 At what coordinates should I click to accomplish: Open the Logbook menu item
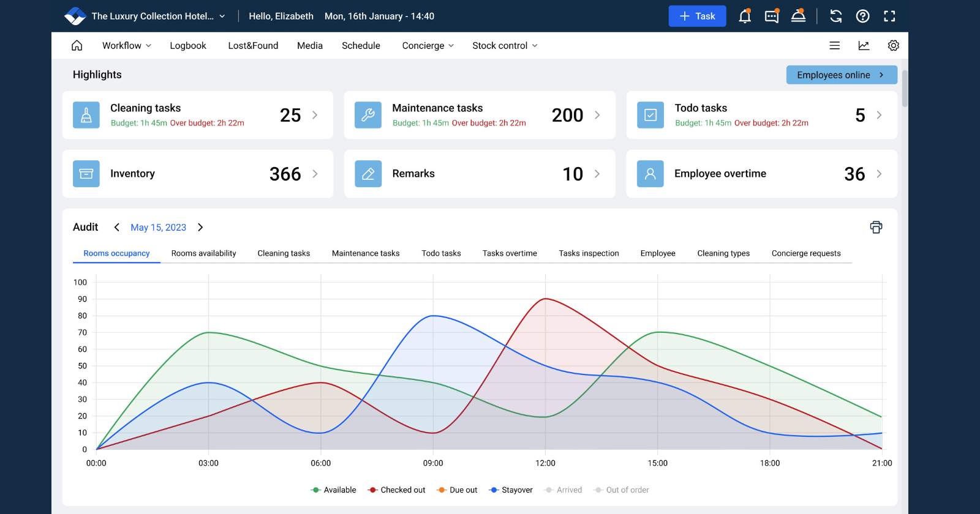(x=188, y=46)
